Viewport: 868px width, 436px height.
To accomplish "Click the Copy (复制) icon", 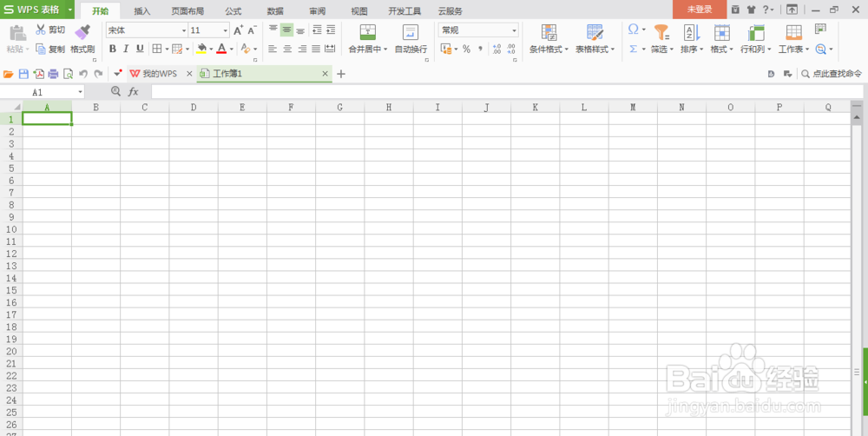I will 41,49.
